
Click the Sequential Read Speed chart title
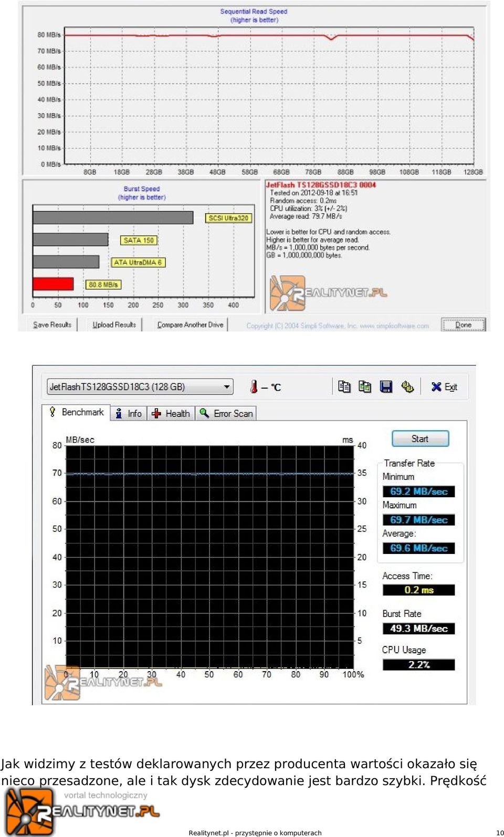254,11
